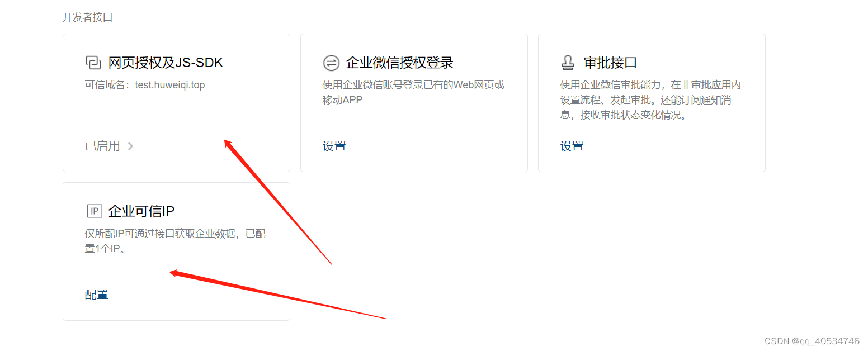The image size is (868, 351).
Task: Expand the chevron arrow beside 已启用
Action: (130, 146)
